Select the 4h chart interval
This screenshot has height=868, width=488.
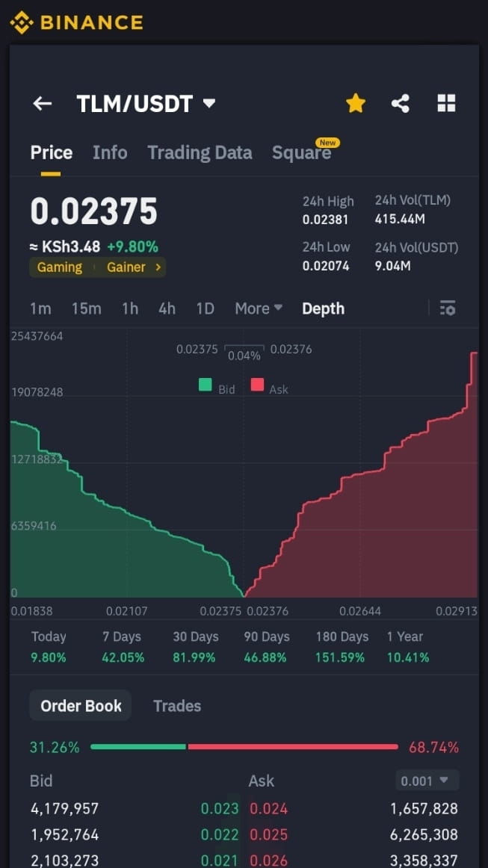pos(167,309)
